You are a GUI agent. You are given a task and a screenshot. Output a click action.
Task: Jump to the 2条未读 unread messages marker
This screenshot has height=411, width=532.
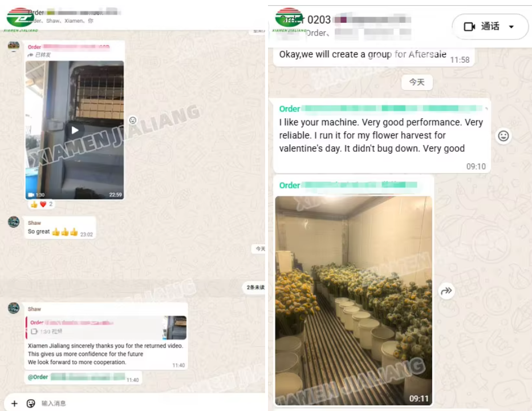pos(255,287)
